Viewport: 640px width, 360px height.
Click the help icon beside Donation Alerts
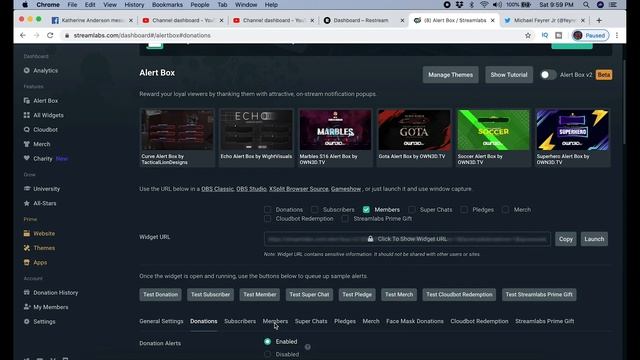307,347
